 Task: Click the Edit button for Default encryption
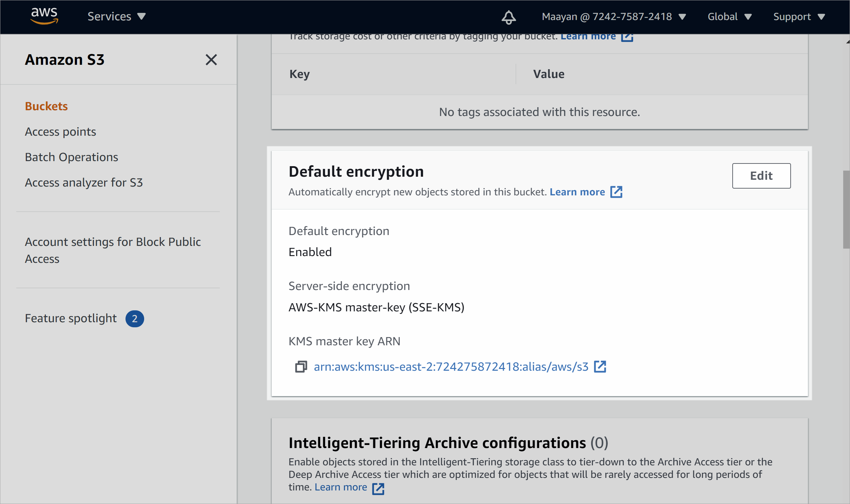761,175
